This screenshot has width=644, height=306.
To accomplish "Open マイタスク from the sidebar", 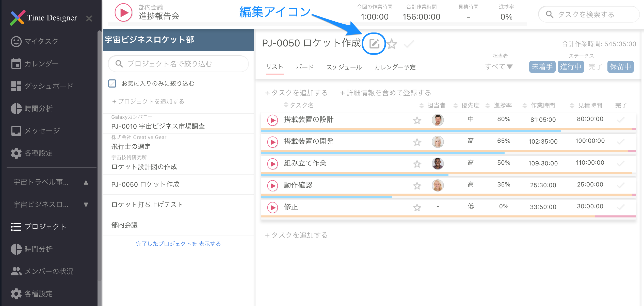I will point(41,41).
